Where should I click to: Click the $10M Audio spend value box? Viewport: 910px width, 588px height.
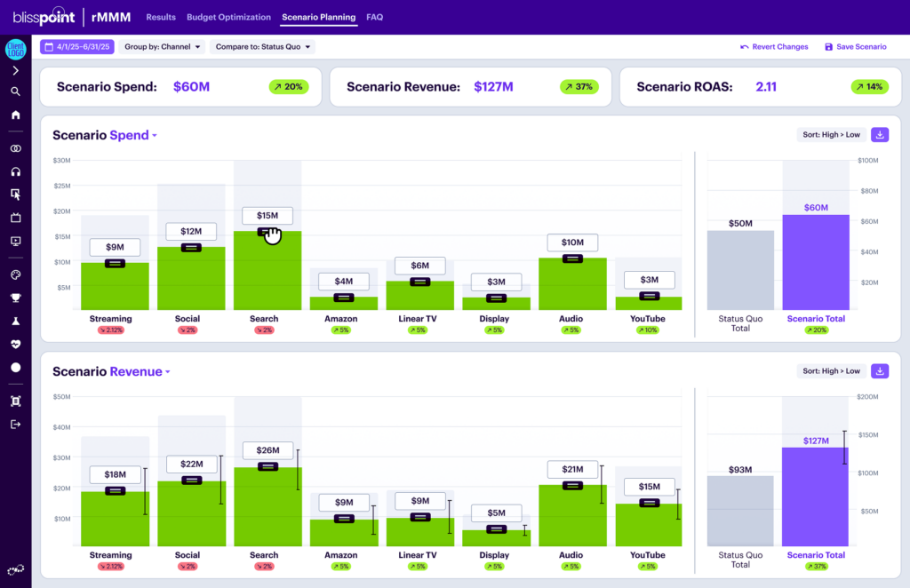click(x=572, y=242)
